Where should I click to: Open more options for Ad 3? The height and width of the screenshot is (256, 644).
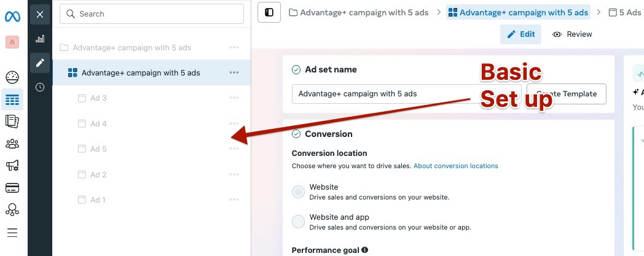(234, 98)
